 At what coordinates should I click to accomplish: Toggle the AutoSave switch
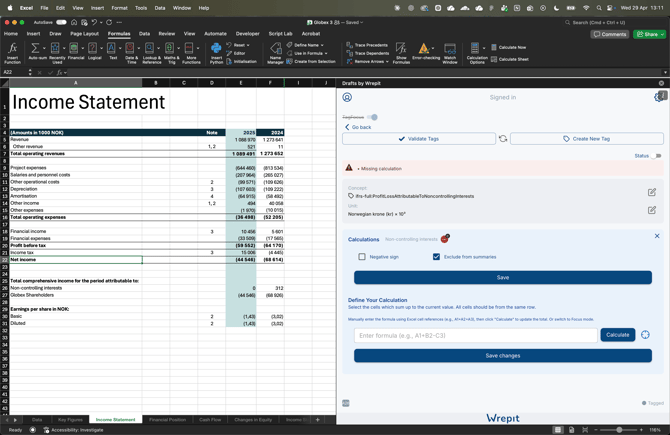(61, 22)
